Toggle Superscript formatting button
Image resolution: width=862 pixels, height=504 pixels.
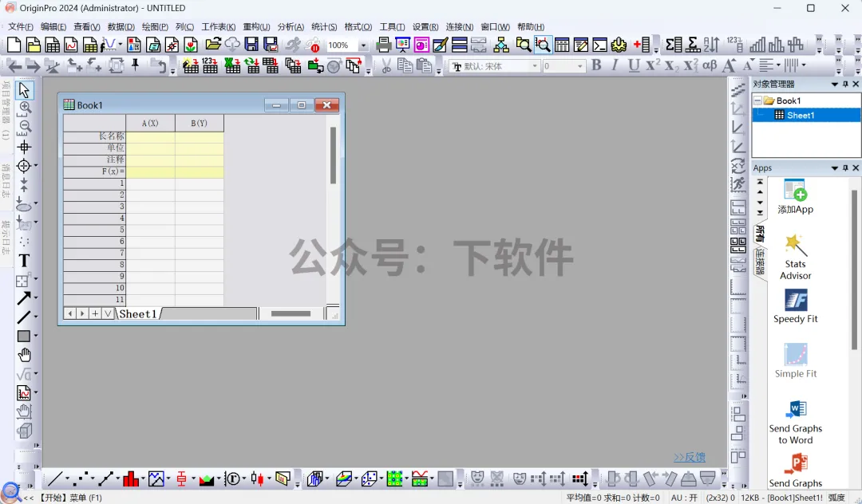[653, 66]
